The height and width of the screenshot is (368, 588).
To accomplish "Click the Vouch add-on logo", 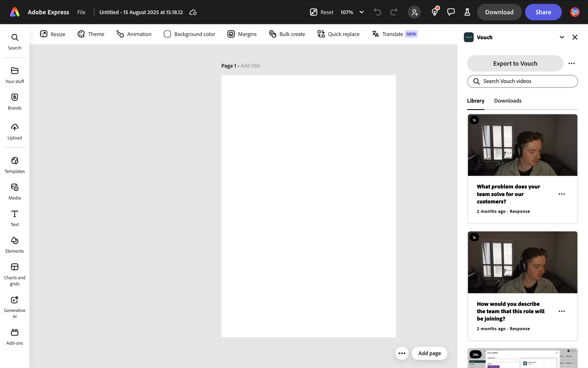I will (x=469, y=37).
